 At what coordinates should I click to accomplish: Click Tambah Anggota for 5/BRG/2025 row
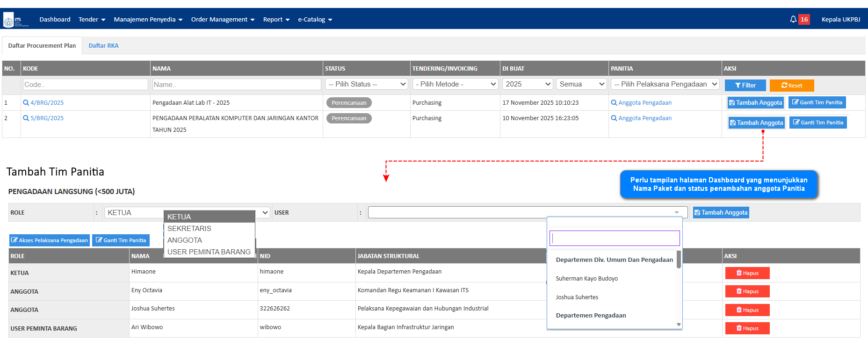pyautogui.click(x=756, y=123)
